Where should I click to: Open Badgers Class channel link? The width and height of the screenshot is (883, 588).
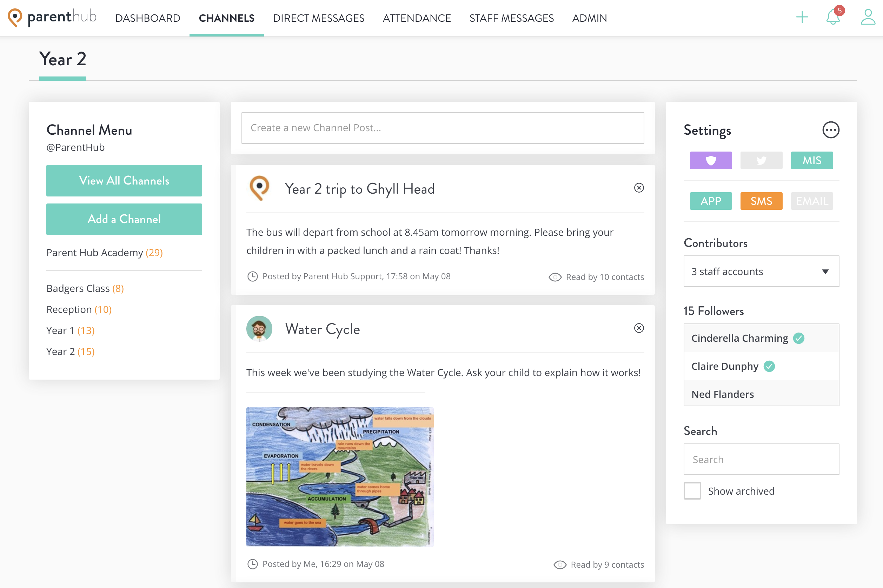point(85,288)
